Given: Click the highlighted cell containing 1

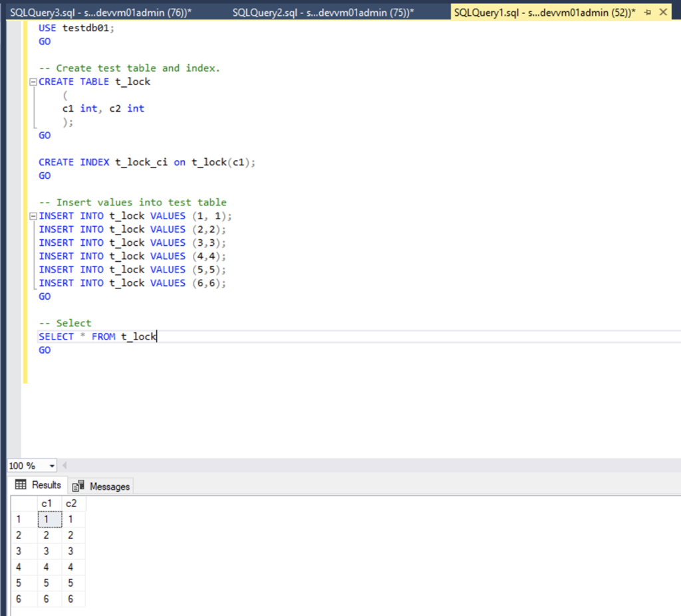Looking at the screenshot, I should pos(47,519).
